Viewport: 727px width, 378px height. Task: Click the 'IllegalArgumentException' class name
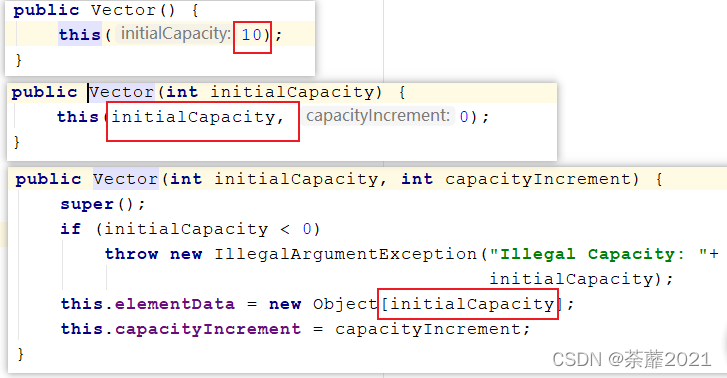(345, 254)
